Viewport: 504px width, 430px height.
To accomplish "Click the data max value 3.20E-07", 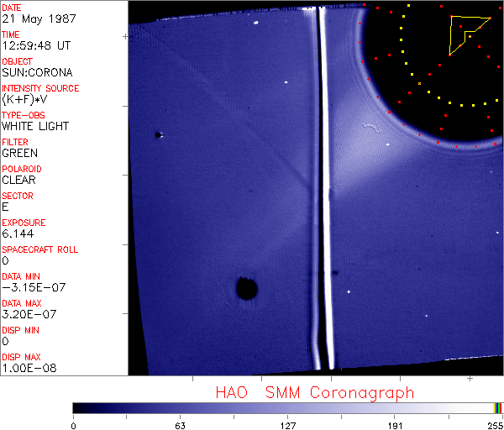I will (29, 314).
